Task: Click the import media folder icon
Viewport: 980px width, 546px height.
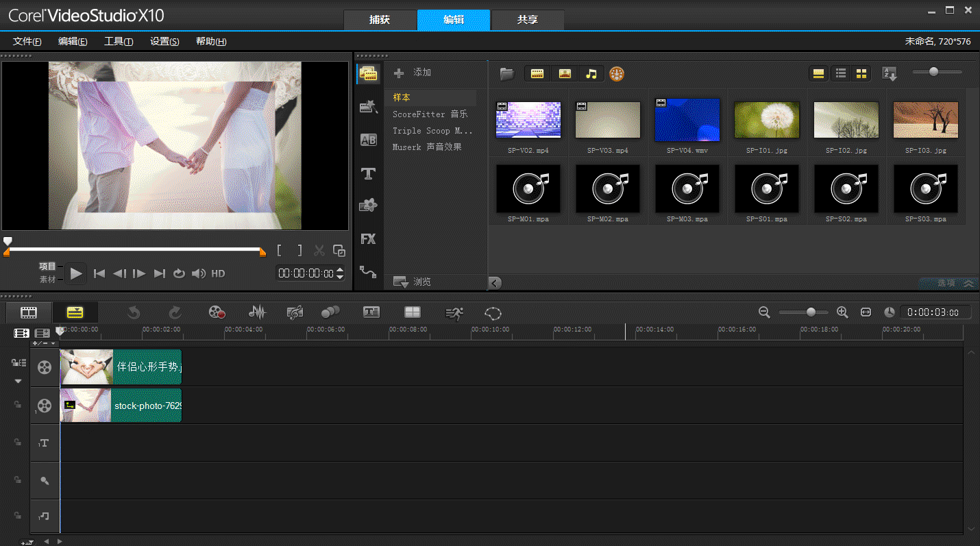Action: 507,74
